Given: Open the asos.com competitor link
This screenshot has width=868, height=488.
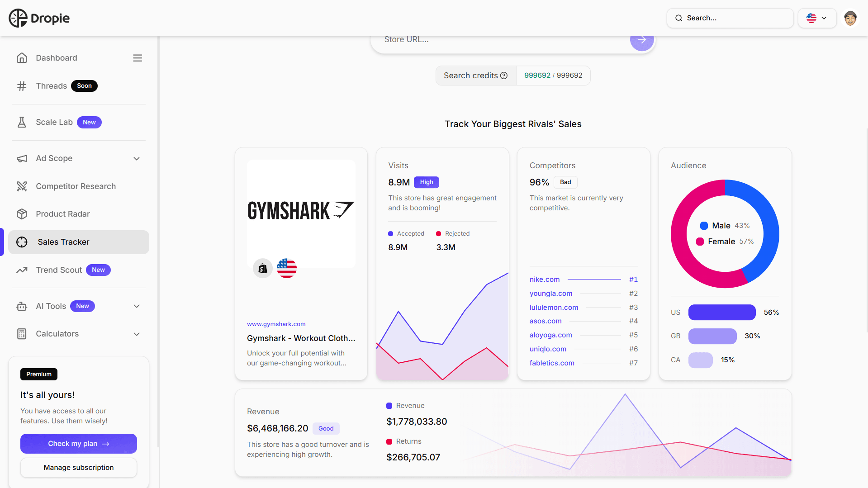Looking at the screenshot, I should [x=545, y=321].
